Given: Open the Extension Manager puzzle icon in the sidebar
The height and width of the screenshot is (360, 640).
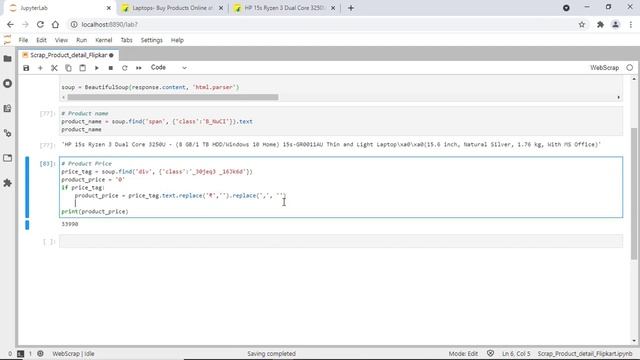Looking at the screenshot, I should [x=7, y=183].
